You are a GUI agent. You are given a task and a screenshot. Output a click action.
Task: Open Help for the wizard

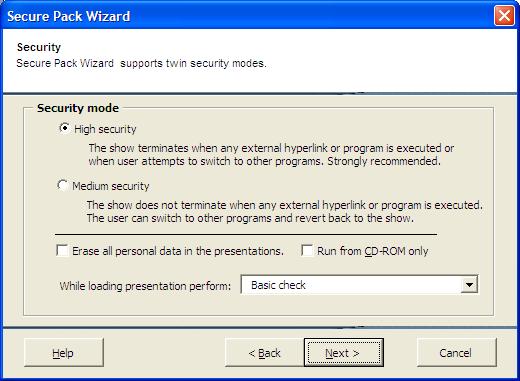click(64, 353)
